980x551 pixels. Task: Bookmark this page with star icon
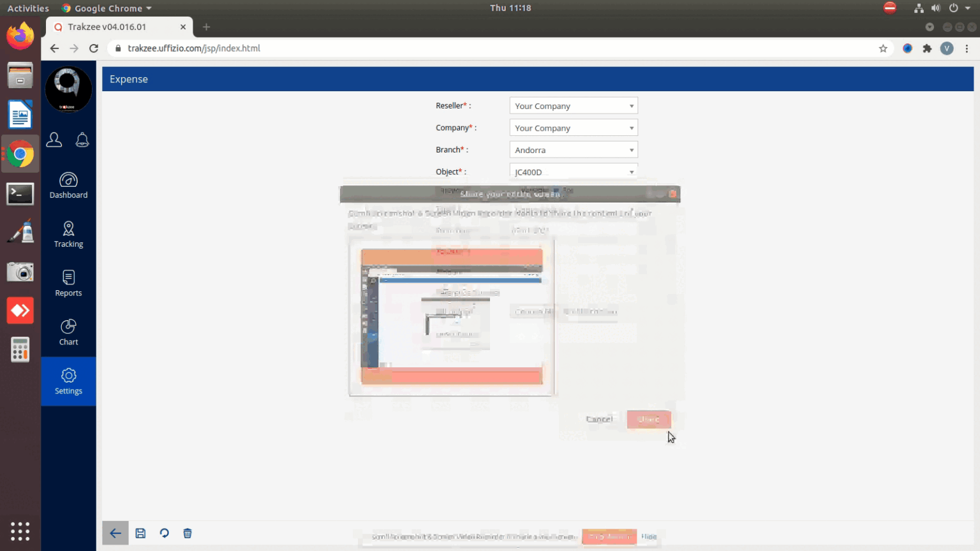[x=883, y=48]
